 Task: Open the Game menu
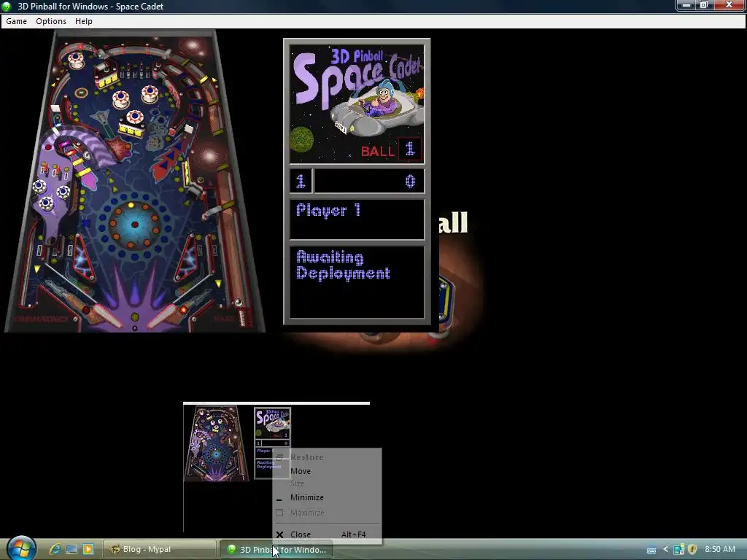(16, 21)
